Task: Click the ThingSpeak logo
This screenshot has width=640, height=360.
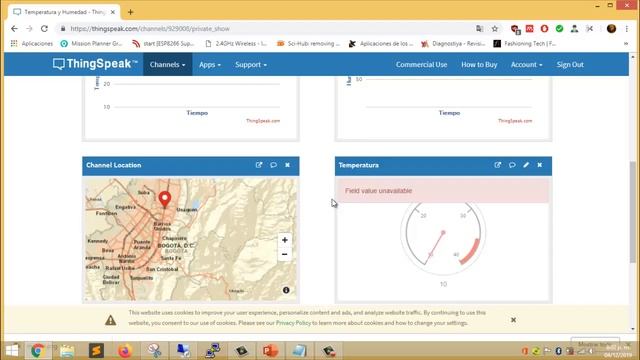Action: coord(95,64)
